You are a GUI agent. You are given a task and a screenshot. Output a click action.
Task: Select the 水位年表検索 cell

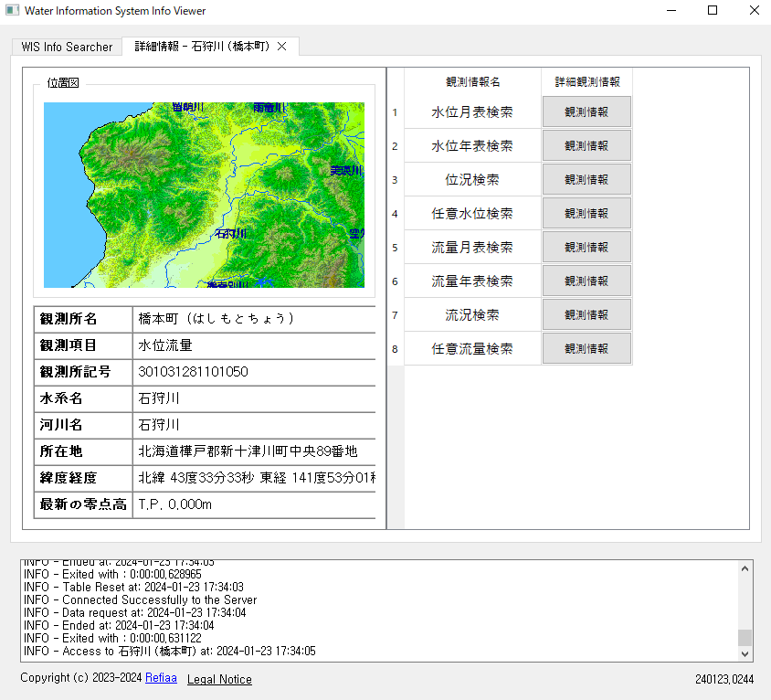(472, 145)
